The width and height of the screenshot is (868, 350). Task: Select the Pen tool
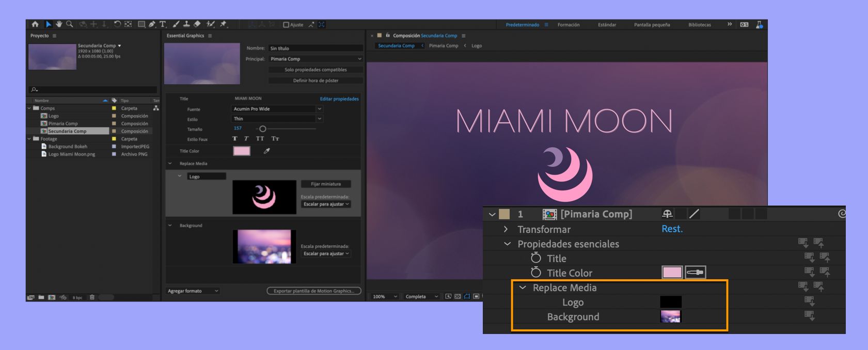coord(152,24)
